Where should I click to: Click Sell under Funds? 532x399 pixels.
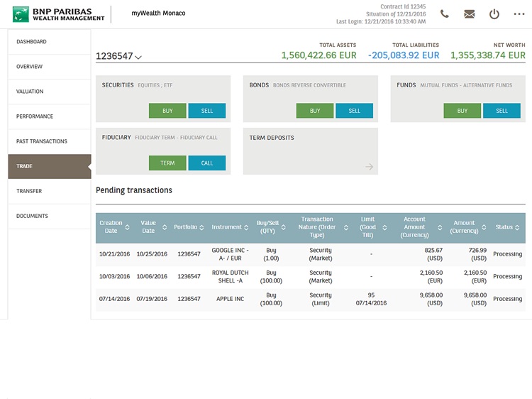[501, 111]
